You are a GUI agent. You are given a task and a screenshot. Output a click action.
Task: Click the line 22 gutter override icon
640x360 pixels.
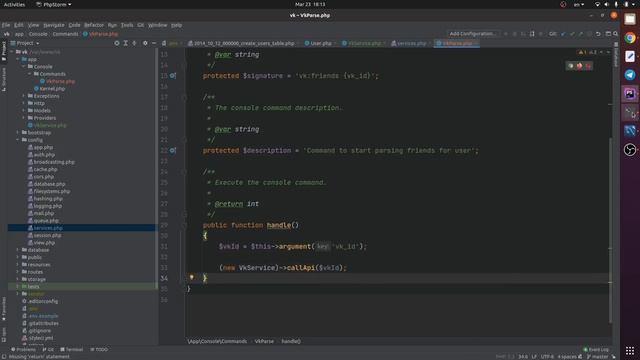pos(173,150)
